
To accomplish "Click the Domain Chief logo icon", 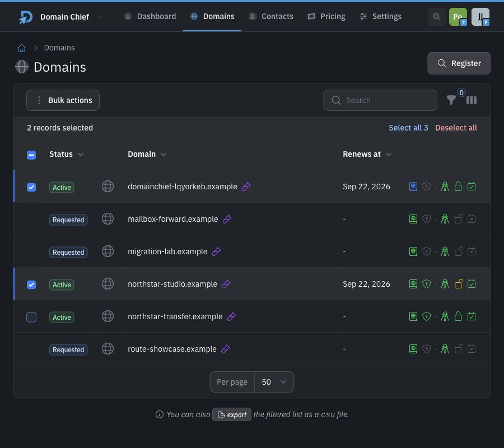I will [x=25, y=17].
